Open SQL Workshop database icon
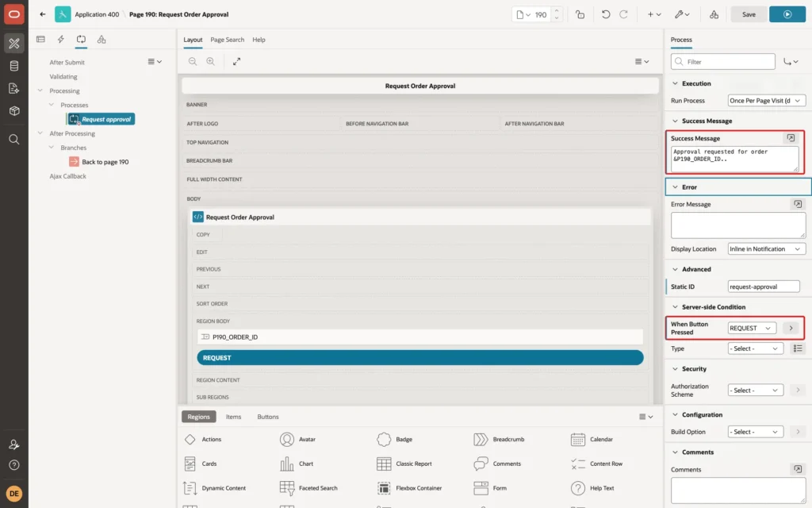812x508 pixels. (x=14, y=66)
